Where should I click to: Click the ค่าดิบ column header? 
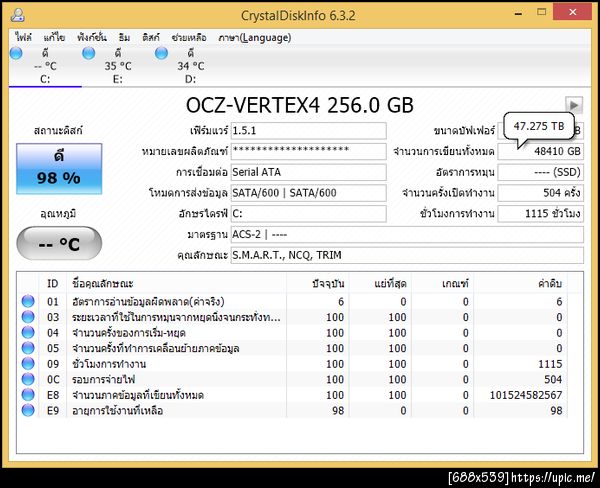pos(520,284)
